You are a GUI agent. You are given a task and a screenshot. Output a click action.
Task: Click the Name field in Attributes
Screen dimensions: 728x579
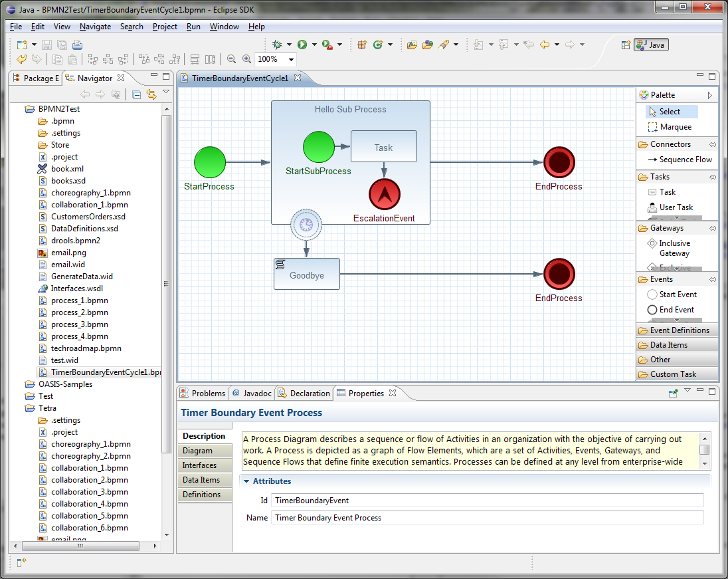pos(486,518)
